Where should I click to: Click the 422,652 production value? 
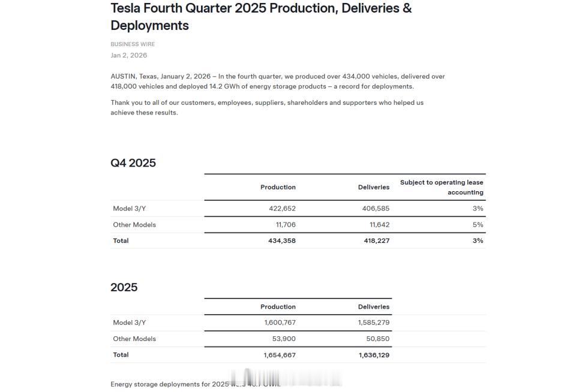tap(282, 209)
